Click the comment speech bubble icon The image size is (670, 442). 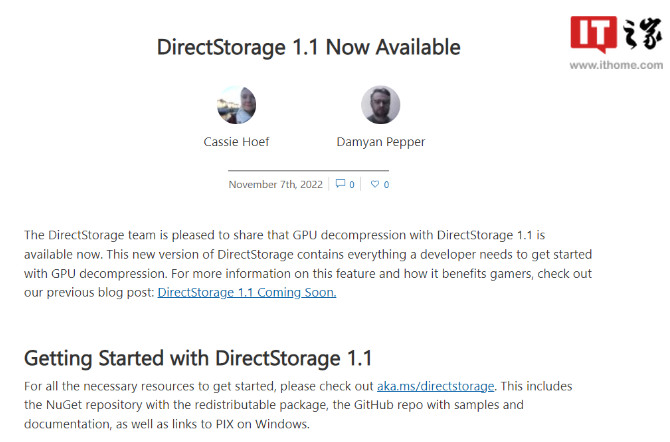[341, 184]
